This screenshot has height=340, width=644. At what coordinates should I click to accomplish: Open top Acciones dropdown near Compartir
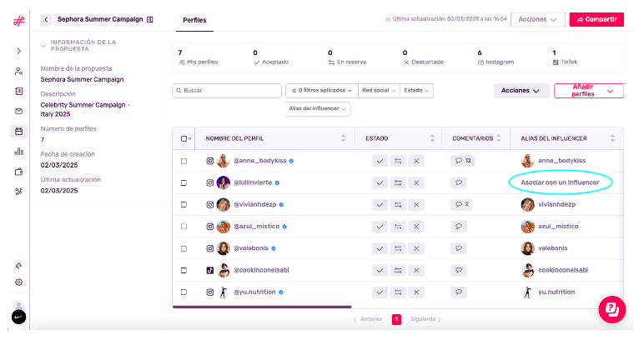537,19
